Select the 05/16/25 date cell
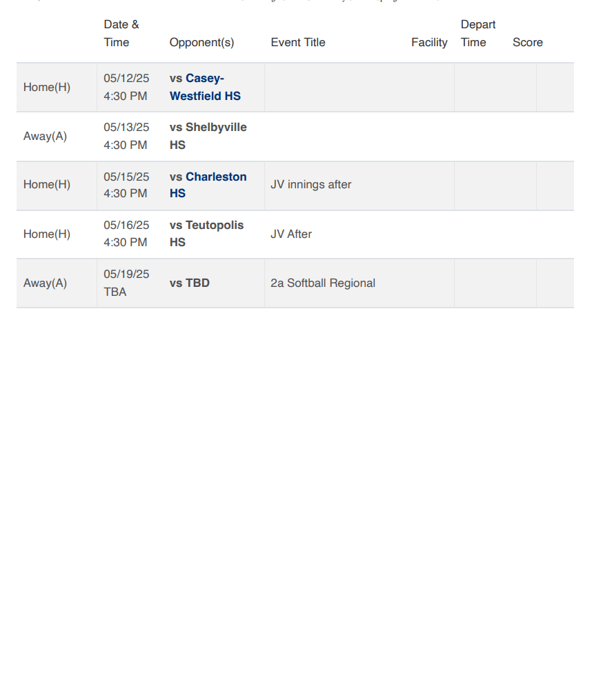 (126, 234)
